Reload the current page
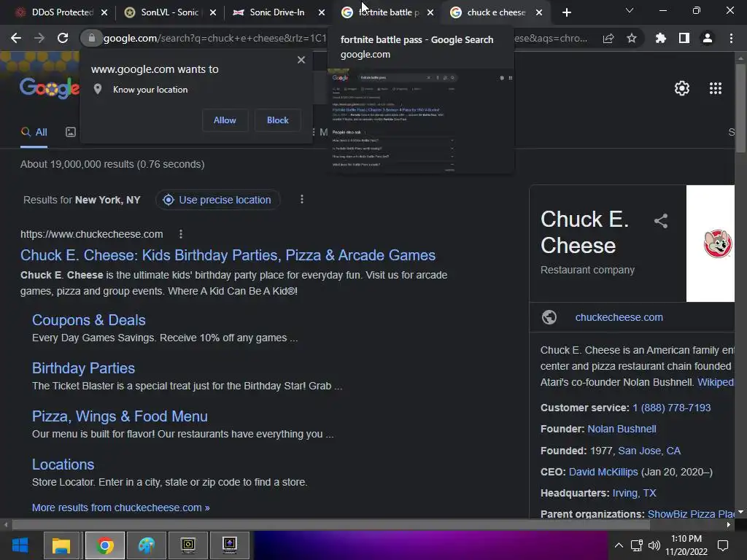747x560 pixels. coord(63,38)
